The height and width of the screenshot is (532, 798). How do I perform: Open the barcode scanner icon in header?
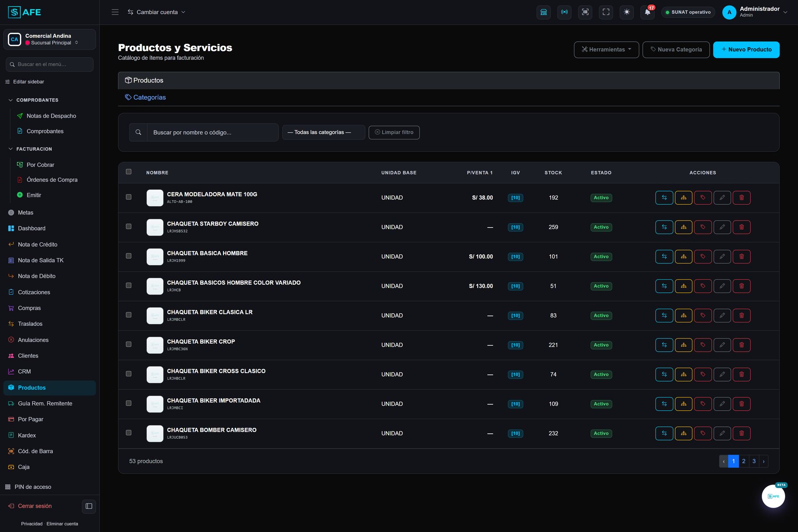(585, 12)
